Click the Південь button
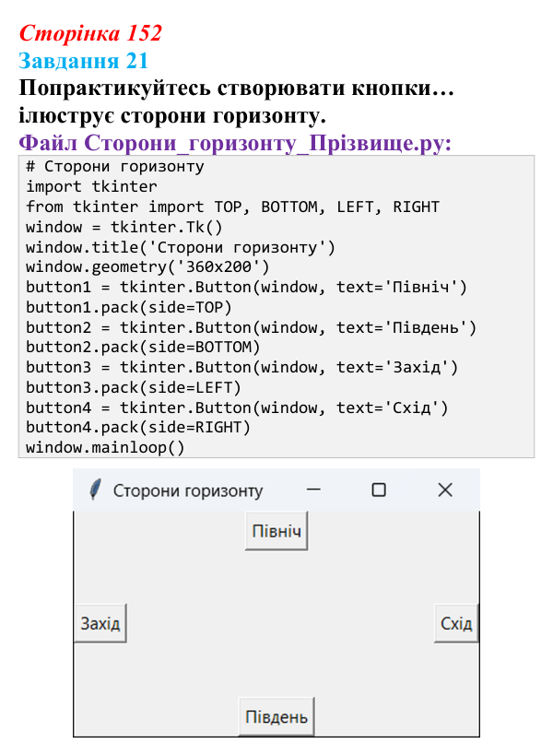553x756 pixels. click(x=276, y=716)
